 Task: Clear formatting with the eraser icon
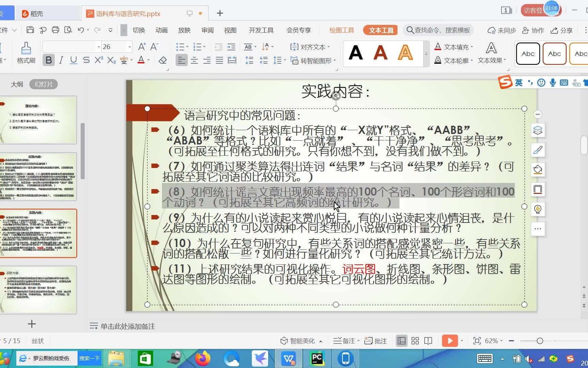point(163,60)
